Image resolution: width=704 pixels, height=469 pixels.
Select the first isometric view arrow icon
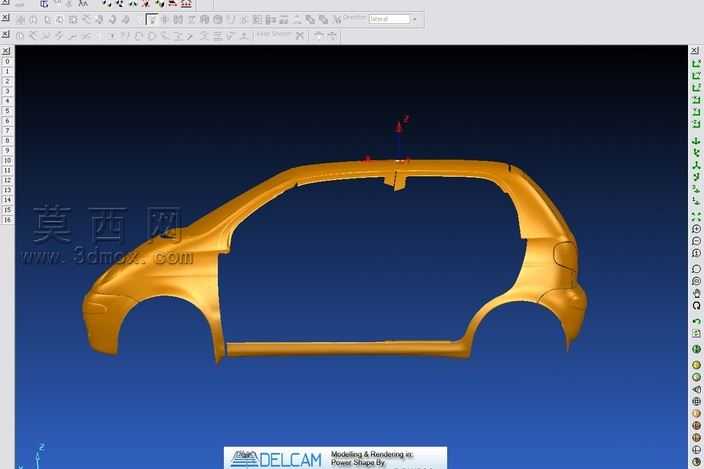696,141
